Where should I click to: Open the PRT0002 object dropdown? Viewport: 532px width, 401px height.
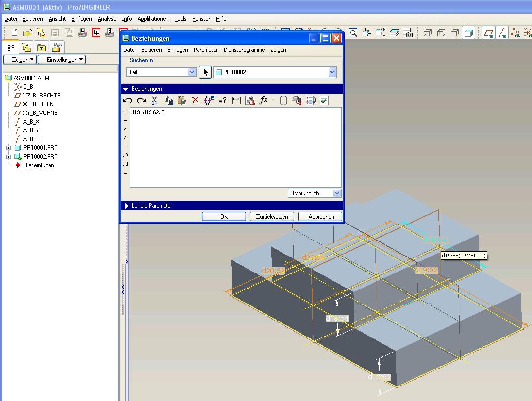(332, 72)
